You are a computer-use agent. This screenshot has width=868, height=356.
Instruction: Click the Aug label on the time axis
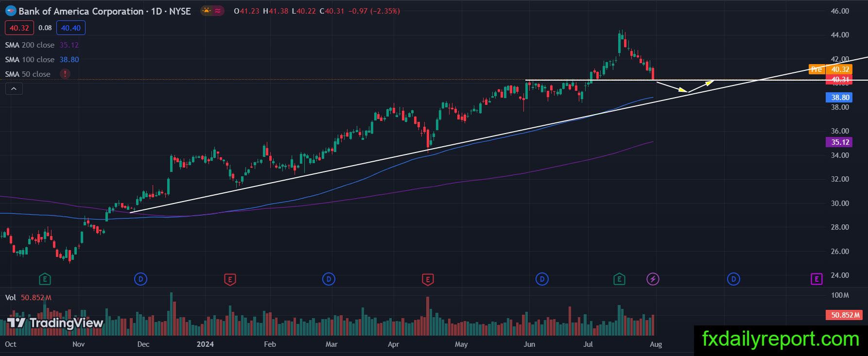656,344
